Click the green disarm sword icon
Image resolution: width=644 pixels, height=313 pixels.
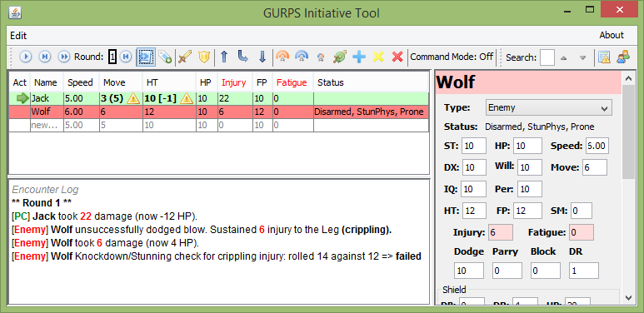tap(340, 57)
